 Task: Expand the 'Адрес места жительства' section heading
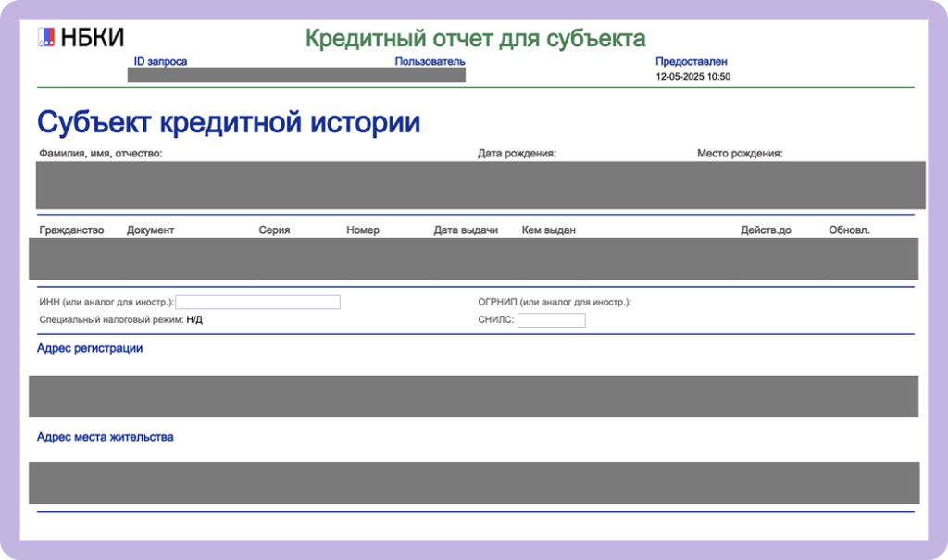point(105,436)
